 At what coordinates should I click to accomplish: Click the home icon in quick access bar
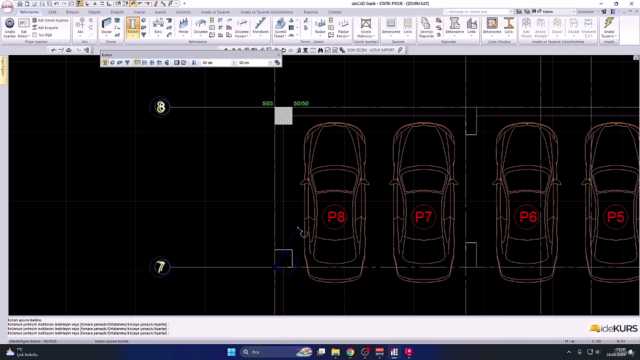[x=20, y=4]
